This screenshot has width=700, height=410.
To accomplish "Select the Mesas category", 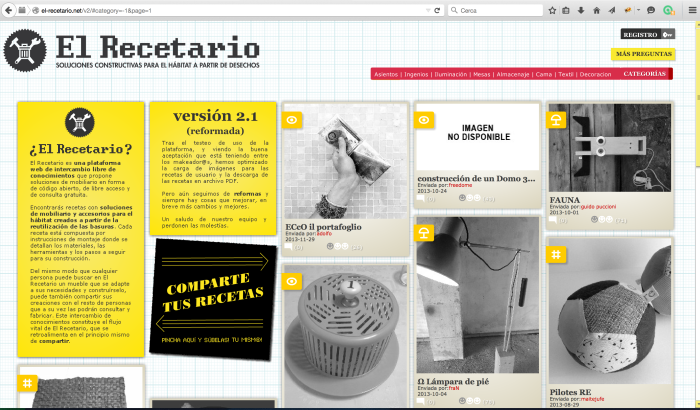I will coord(481,75).
